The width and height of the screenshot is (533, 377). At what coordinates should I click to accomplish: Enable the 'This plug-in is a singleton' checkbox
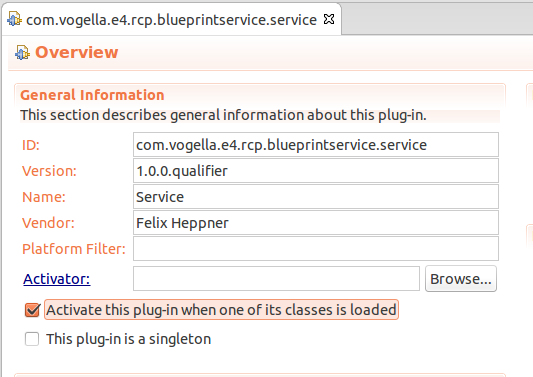click(x=32, y=339)
